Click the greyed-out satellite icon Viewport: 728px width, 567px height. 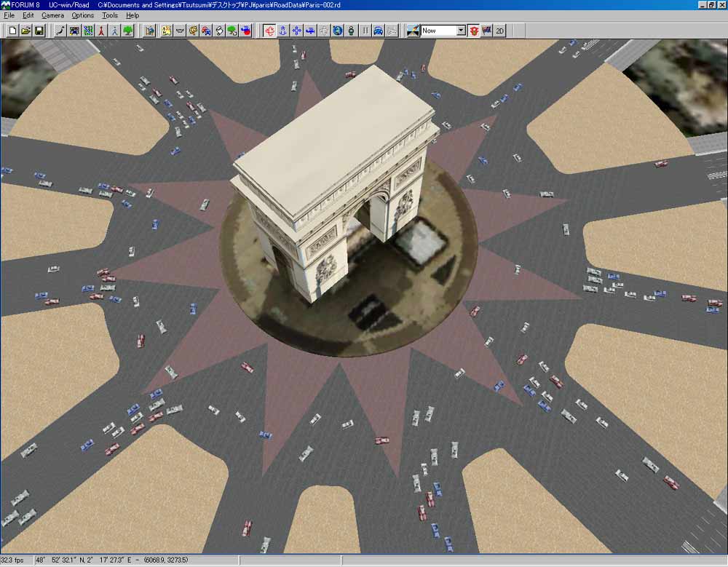[x=324, y=31]
